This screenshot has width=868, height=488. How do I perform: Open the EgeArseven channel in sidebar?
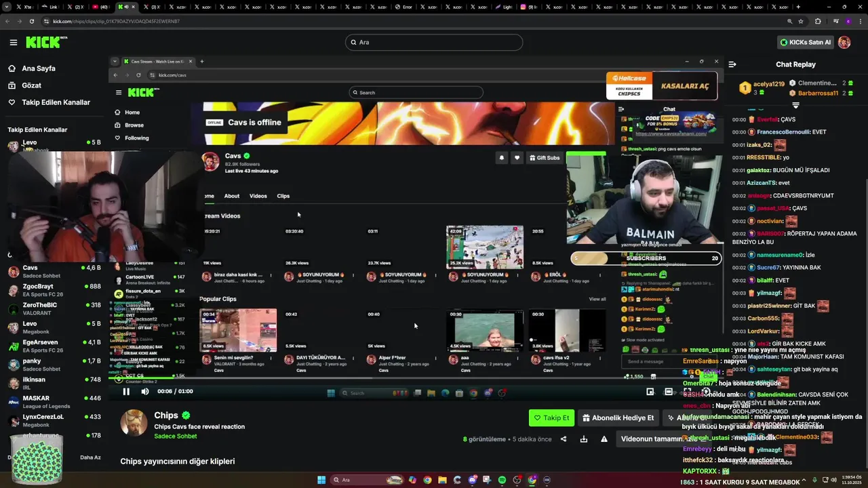pos(54,346)
